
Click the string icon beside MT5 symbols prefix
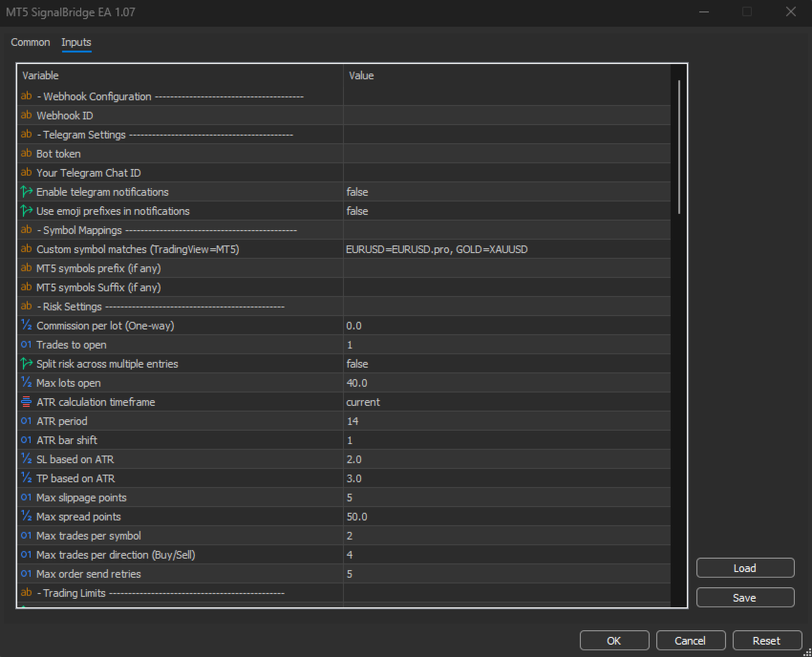(27, 268)
